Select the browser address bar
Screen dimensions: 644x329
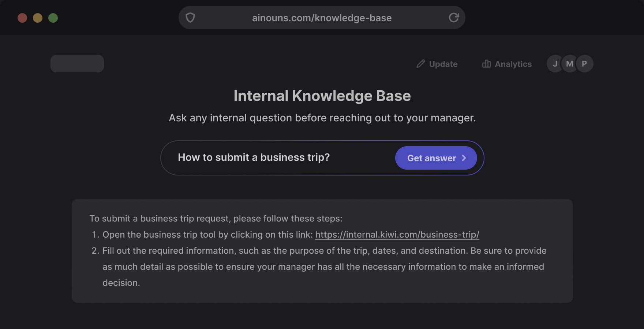[x=321, y=18]
